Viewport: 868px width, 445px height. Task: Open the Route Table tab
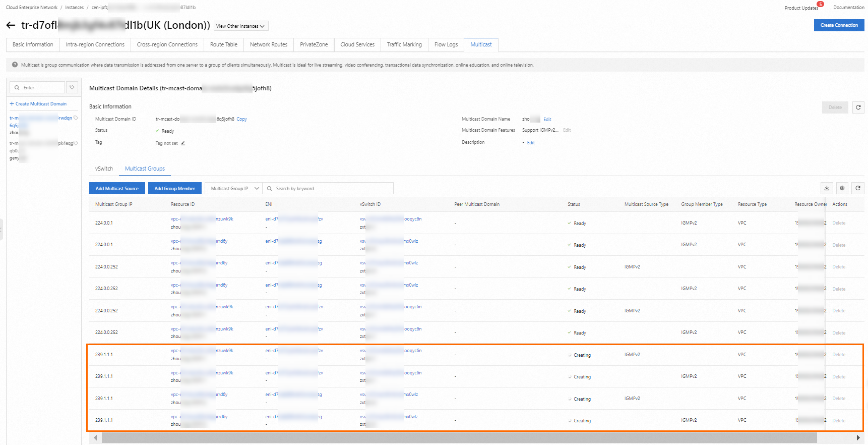[x=224, y=44]
